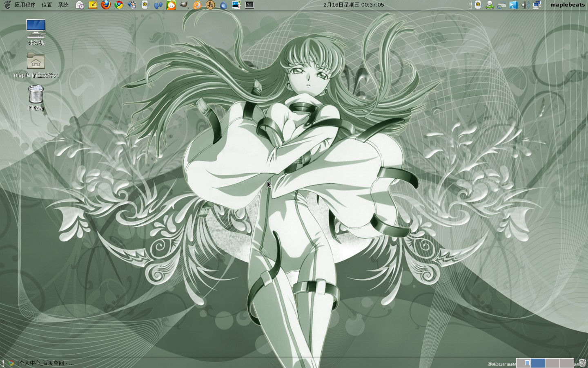The image size is (588, 368).
Task: Click the music player tray icon
Action: click(478, 5)
